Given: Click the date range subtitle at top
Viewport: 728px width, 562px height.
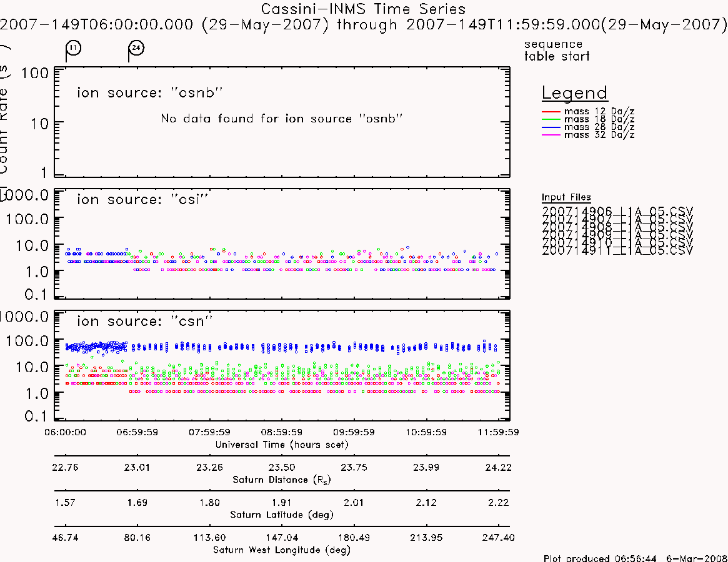Looking at the screenshot, I should pos(363,24).
